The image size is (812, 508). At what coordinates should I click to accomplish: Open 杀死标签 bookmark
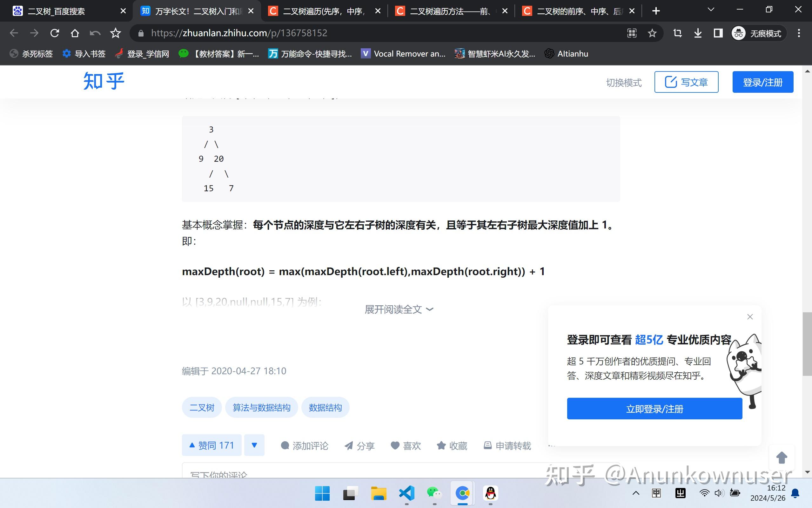31,54
